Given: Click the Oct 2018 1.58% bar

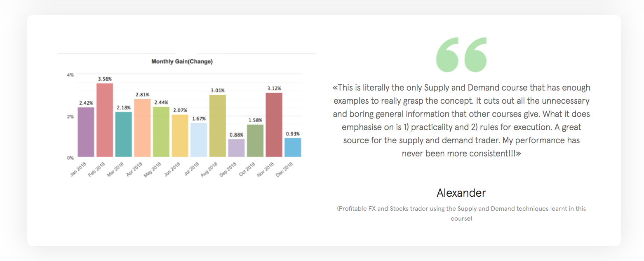Looking at the screenshot, I should click(x=255, y=140).
